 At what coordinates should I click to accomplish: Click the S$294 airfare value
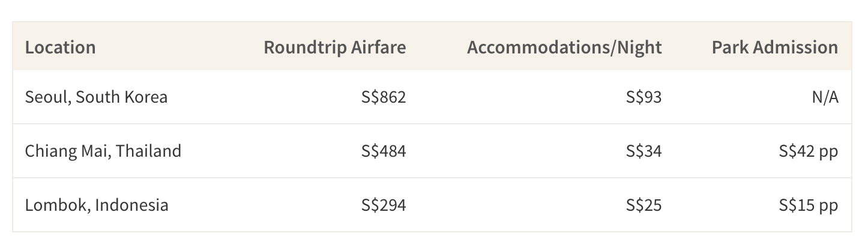[384, 205]
